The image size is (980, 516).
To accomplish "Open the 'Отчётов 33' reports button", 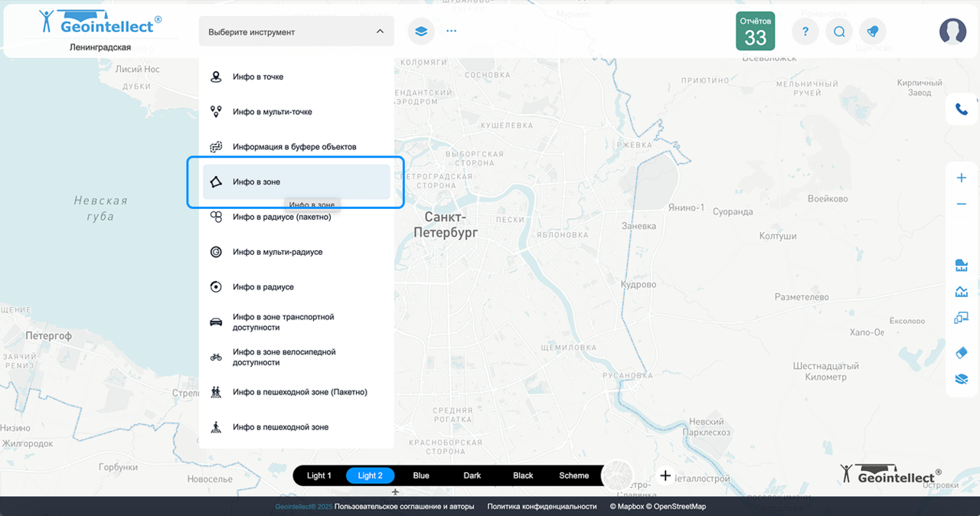I will coord(755,31).
